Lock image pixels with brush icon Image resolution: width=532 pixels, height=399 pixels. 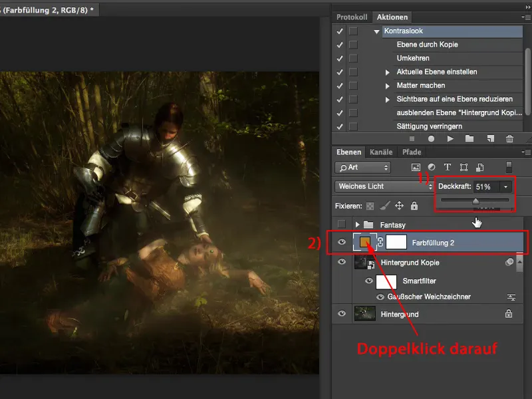pos(385,205)
